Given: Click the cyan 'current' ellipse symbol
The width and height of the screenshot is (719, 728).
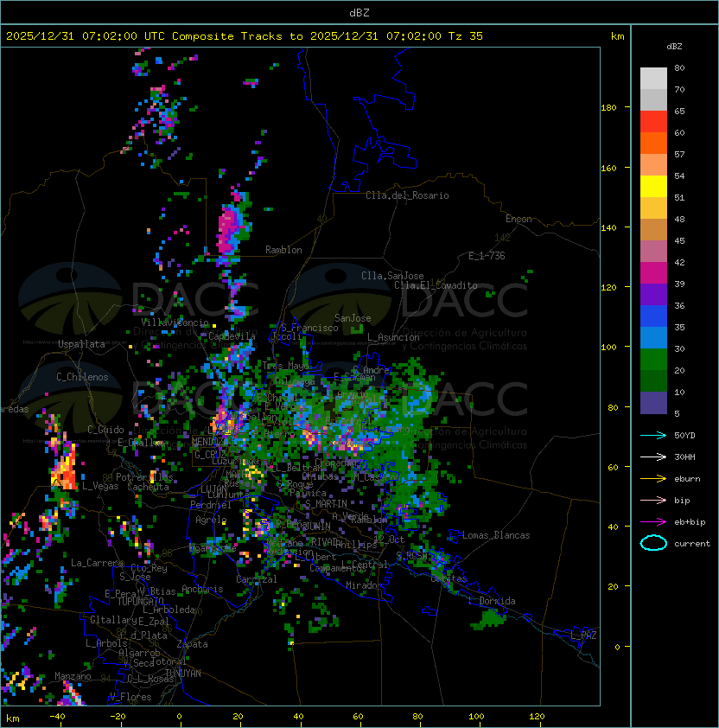Looking at the screenshot, I should tap(653, 543).
